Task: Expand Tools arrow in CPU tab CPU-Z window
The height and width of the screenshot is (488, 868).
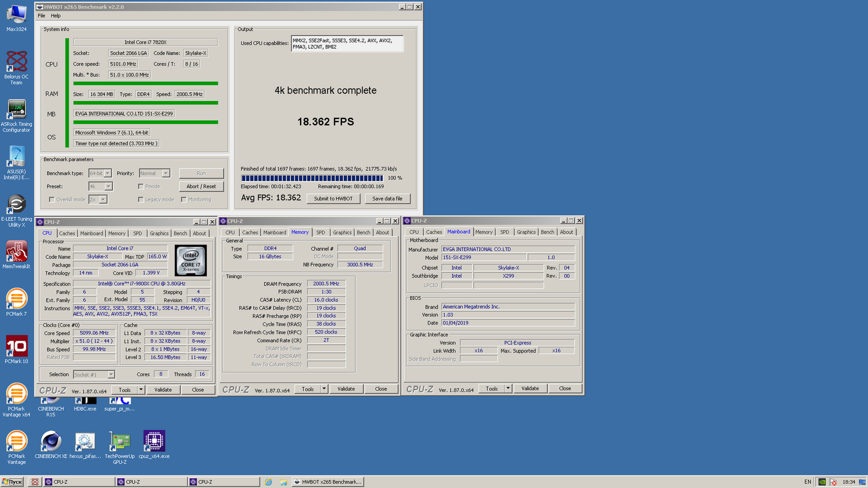Action: click(x=141, y=390)
